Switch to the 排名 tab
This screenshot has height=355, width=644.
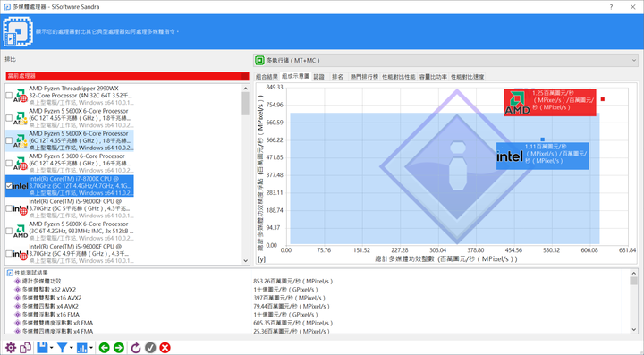pos(337,77)
